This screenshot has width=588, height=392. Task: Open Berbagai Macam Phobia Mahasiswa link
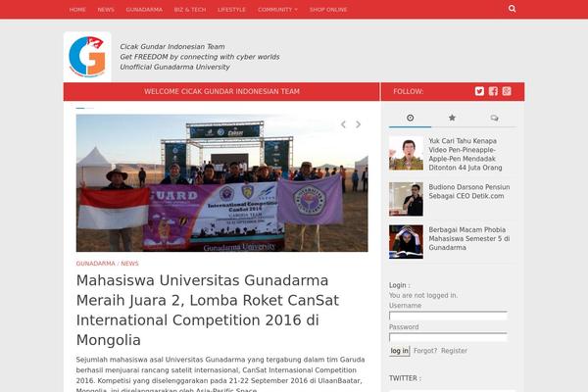[469, 238]
